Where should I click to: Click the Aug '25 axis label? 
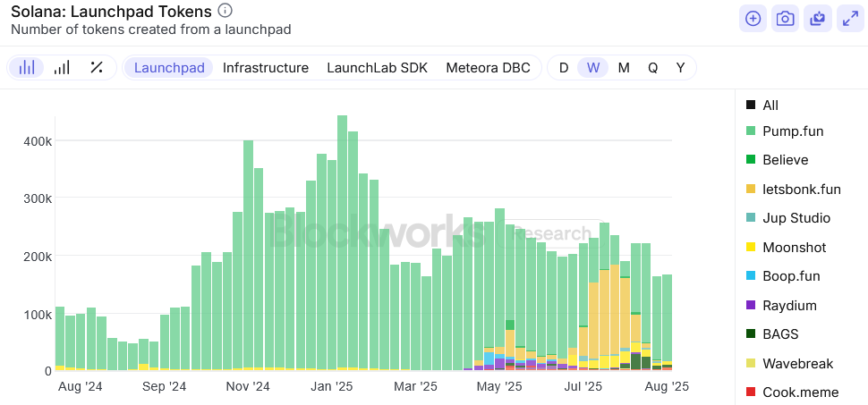(x=668, y=386)
